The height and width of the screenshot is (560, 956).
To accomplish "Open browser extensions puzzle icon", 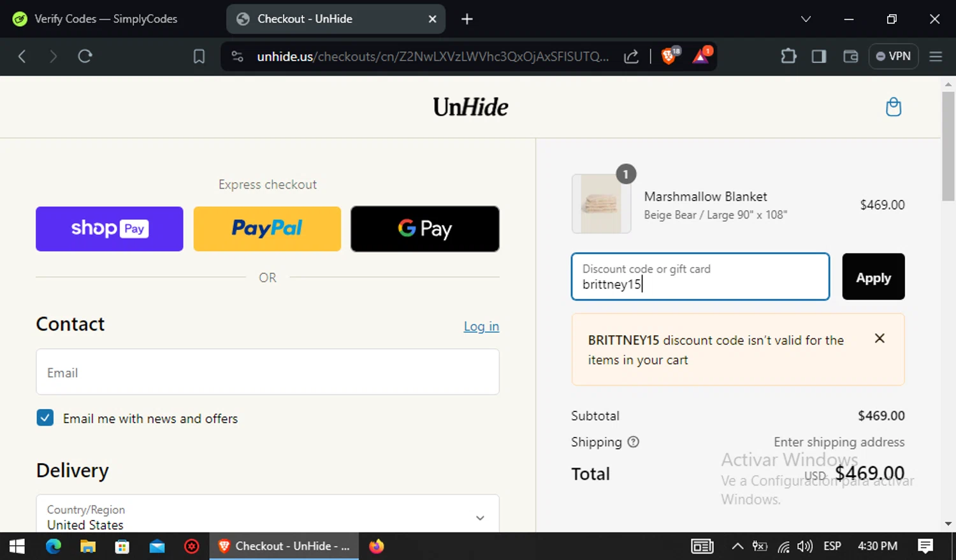I will (788, 56).
